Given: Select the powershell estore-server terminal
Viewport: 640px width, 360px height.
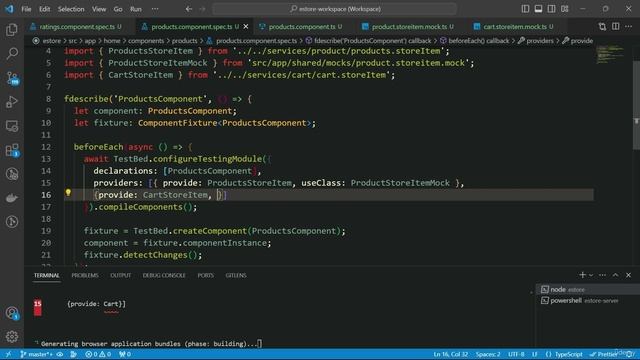Looking at the screenshot, I should pyautogui.click(x=587, y=300).
